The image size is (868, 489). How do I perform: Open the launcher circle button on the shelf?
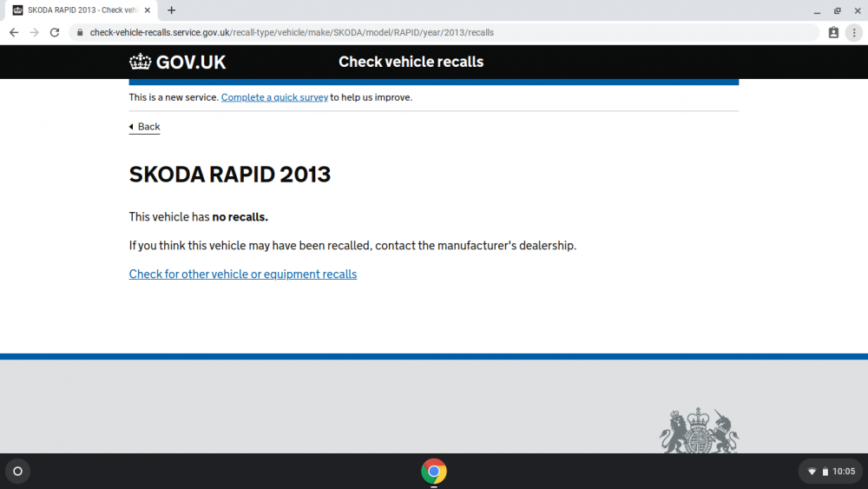pyautogui.click(x=17, y=472)
